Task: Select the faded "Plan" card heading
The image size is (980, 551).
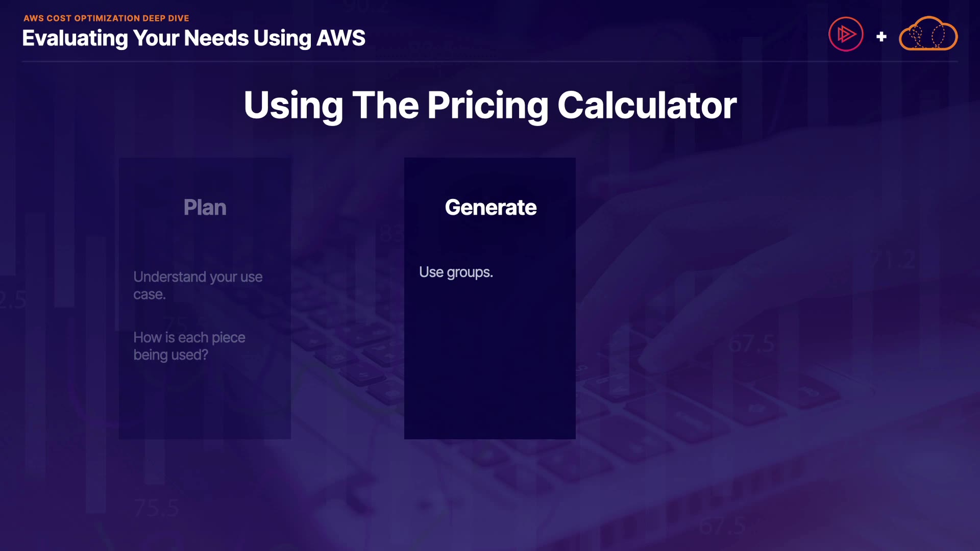Action: 205,207
